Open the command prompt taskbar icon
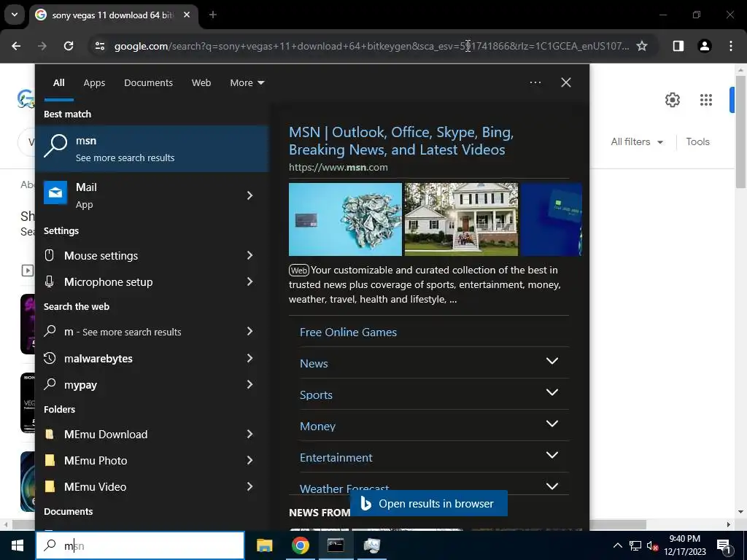This screenshot has width=747, height=560. tap(336, 545)
